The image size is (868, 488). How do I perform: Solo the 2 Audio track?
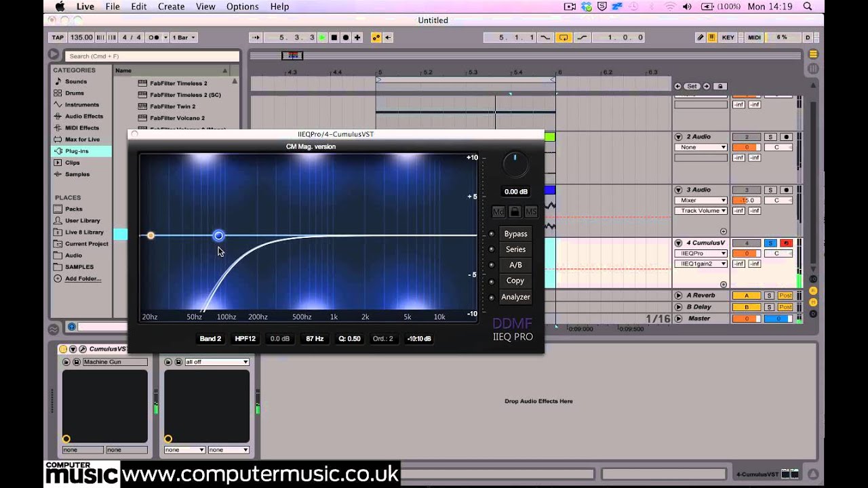769,137
